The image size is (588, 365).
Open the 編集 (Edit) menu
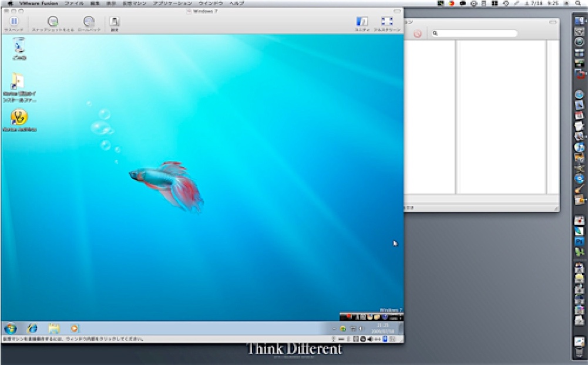(95, 4)
